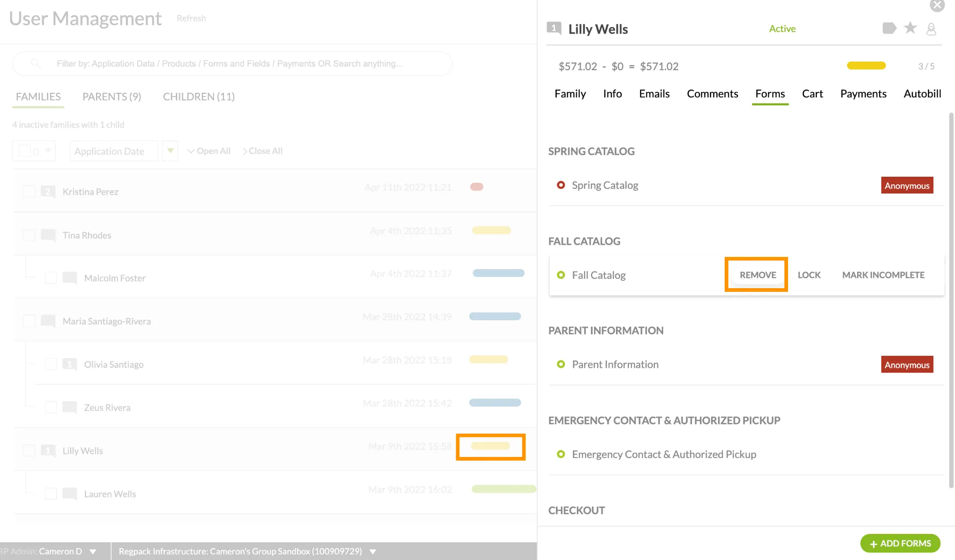Click the green sort direction arrow
Image resolution: width=955 pixels, height=560 pixels.
170,151
